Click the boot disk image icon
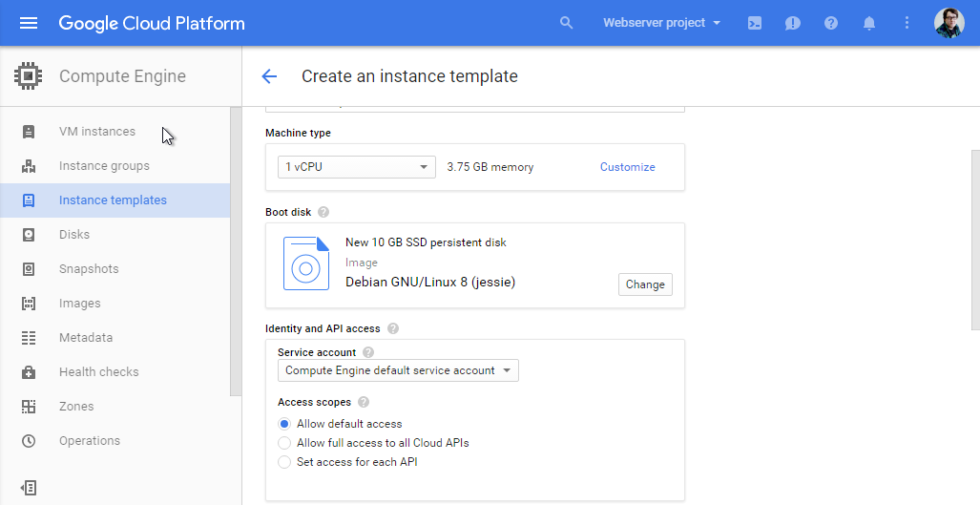Screen dimensions: 980x505 (306, 263)
